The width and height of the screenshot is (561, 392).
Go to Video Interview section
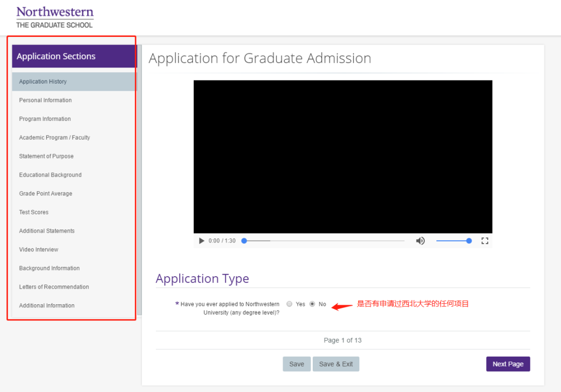click(x=38, y=250)
